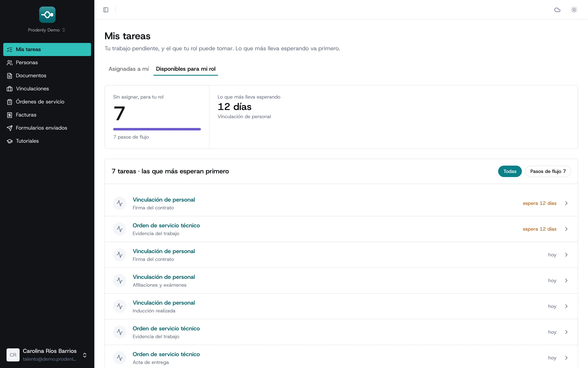
Task: Open chevron for Afiliaciones y exámenes task
Action: [566, 280]
